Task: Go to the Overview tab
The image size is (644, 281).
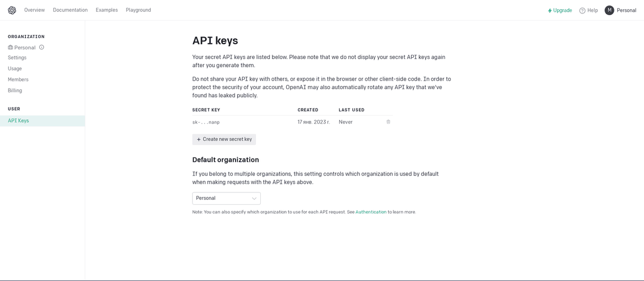Action: pos(34,10)
